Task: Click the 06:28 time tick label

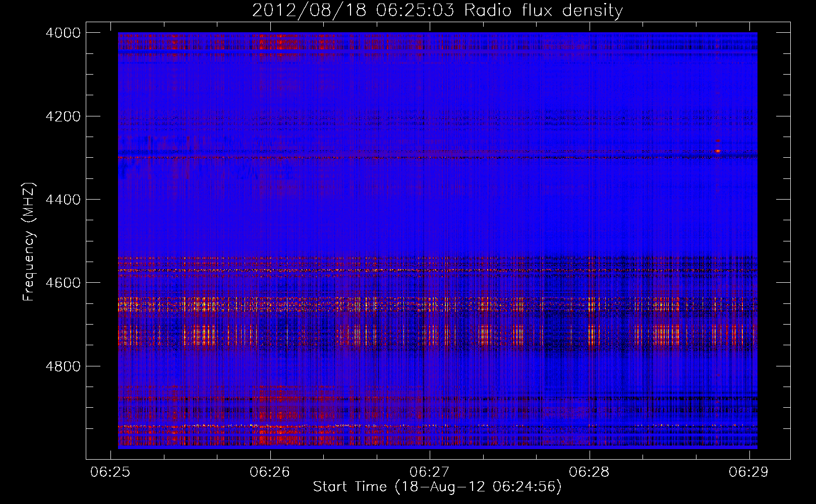Action: [589, 472]
